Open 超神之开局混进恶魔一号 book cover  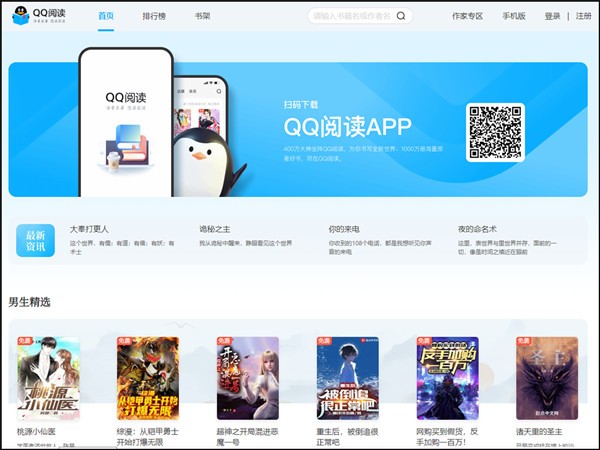[248, 378]
